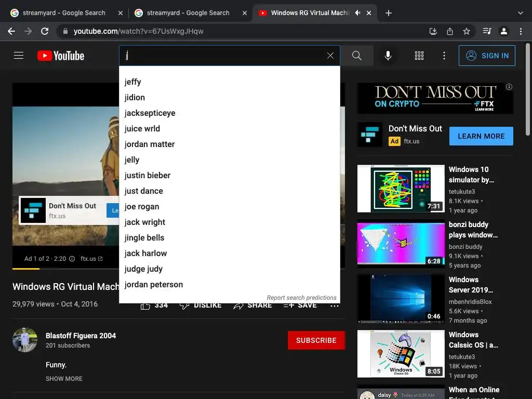The height and width of the screenshot is (399, 532).
Task: Click the ftx.us link in video ad
Action: point(91,259)
